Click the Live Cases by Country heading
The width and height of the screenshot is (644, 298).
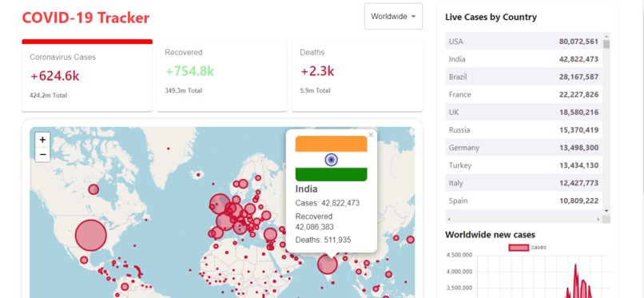(x=491, y=18)
